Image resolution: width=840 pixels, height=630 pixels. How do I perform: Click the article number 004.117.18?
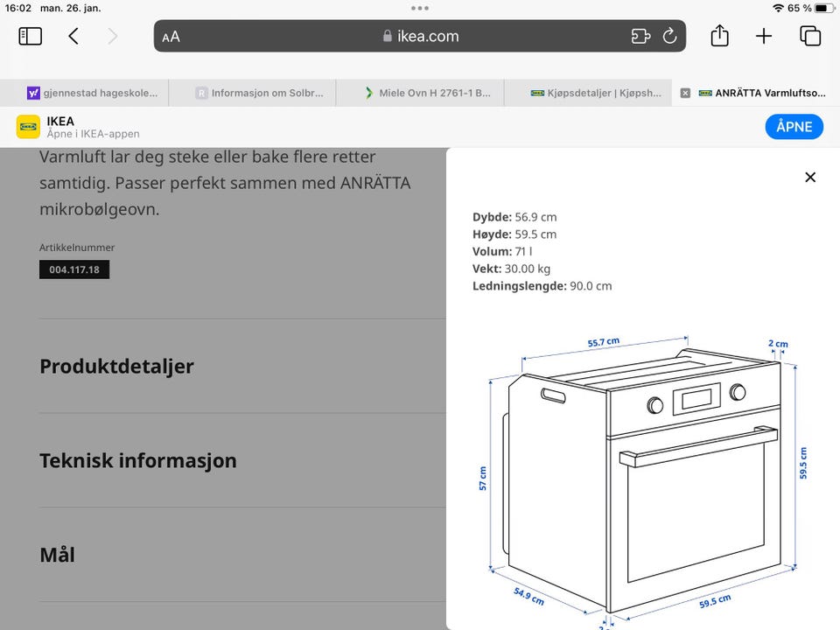[74, 269]
